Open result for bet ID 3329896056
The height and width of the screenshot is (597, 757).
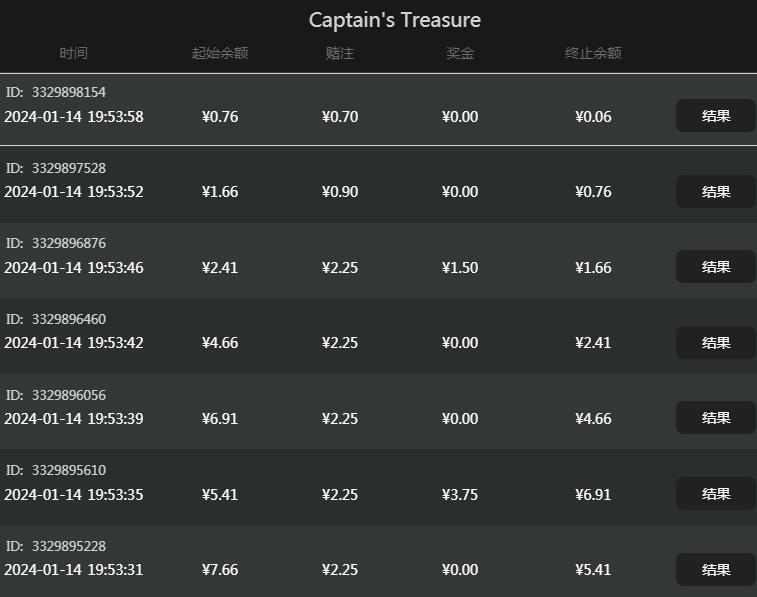[715, 418]
